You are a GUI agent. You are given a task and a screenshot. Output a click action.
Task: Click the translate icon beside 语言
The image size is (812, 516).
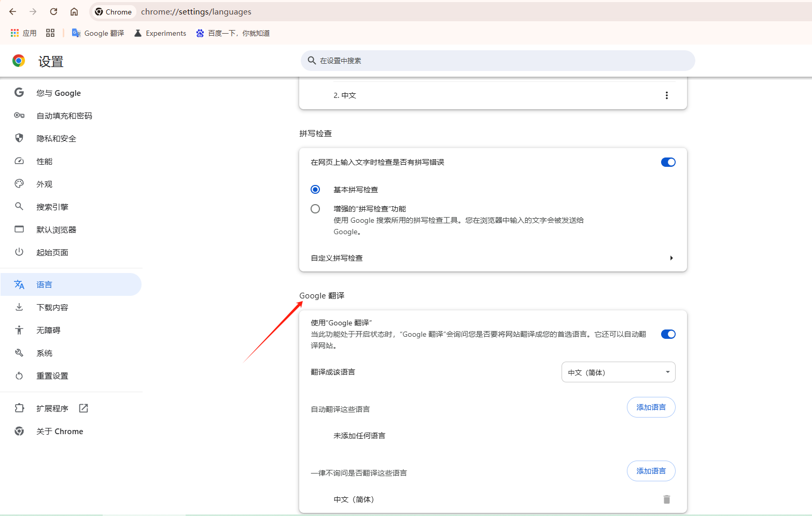(19, 284)
